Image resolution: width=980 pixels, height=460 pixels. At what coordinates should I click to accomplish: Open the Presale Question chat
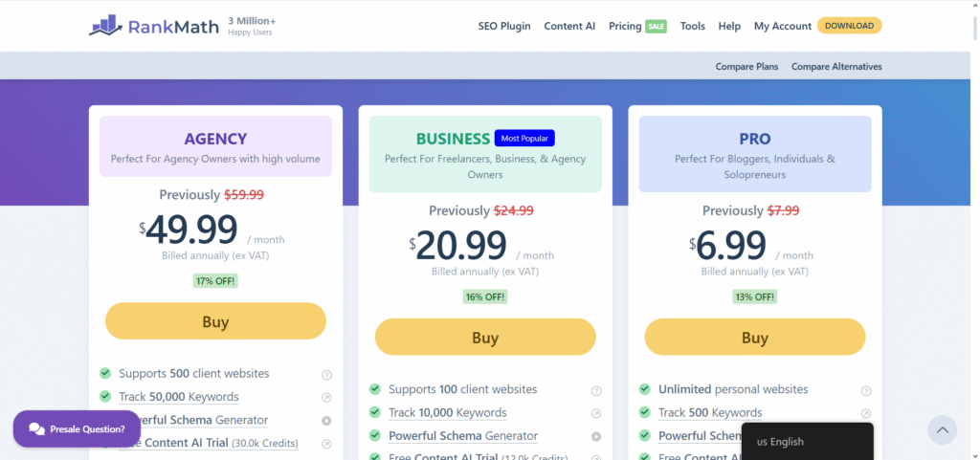click(x=77, y=428)
